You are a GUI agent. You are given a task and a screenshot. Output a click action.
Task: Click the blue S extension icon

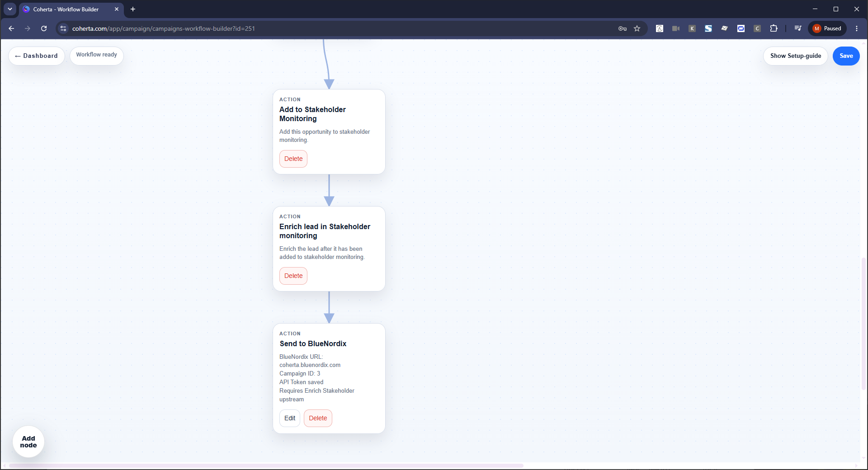(x=708, y=28)
